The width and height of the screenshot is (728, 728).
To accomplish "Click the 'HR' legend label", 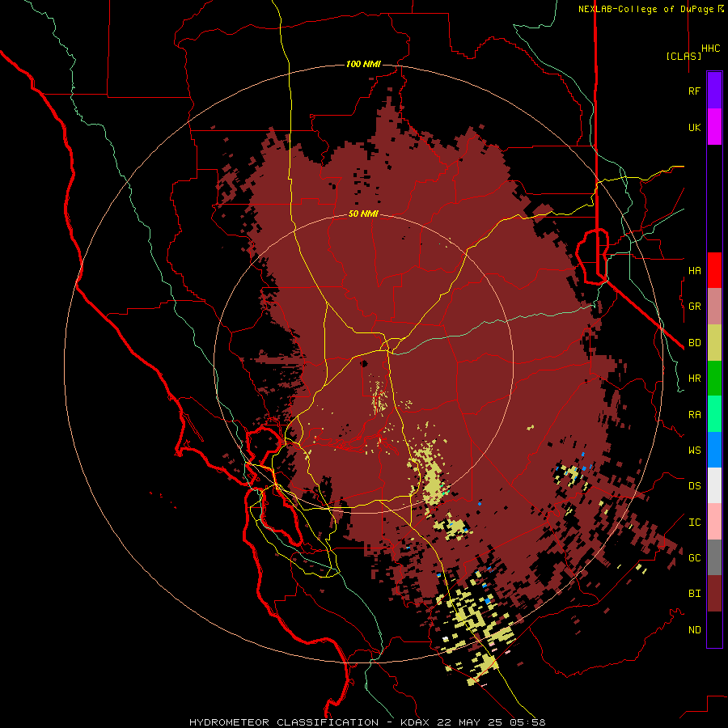I will point(694,379).
